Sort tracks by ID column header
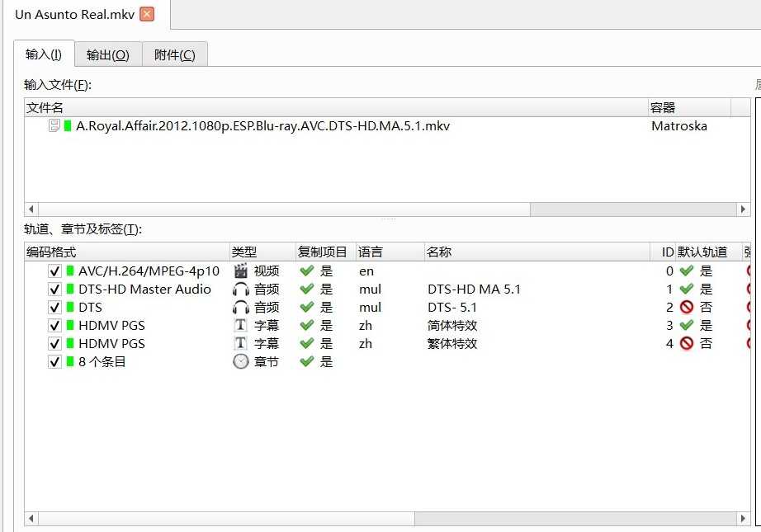Viewport: 761px width, 532px height. coord(663,252)
